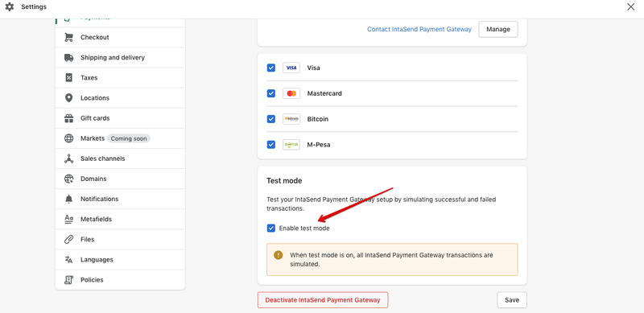The height and width of the screenshot is (313, 644).
Task: Click the Notifications bell icon
Action: point(69,199)
